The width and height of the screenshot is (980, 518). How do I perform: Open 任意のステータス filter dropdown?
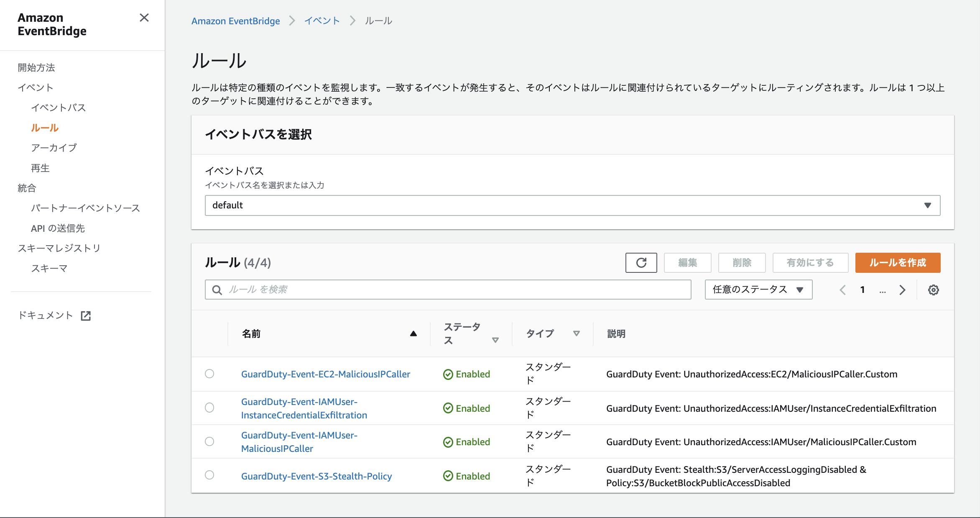(758, 290)
